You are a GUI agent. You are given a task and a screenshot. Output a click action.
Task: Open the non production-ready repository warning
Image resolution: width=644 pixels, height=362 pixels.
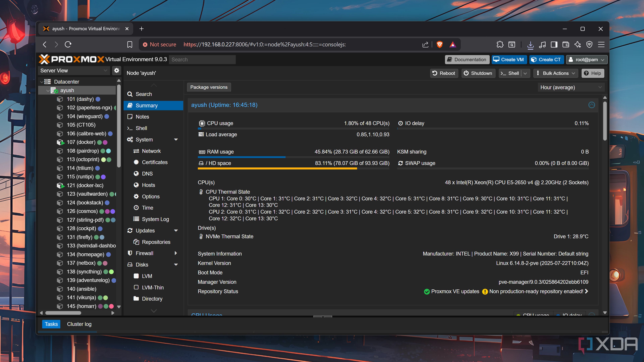tap(535, 292)
